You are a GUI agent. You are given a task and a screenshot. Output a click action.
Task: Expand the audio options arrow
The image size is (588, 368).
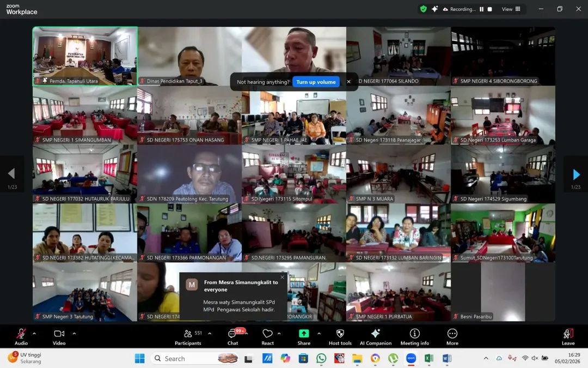pos(34,333)
